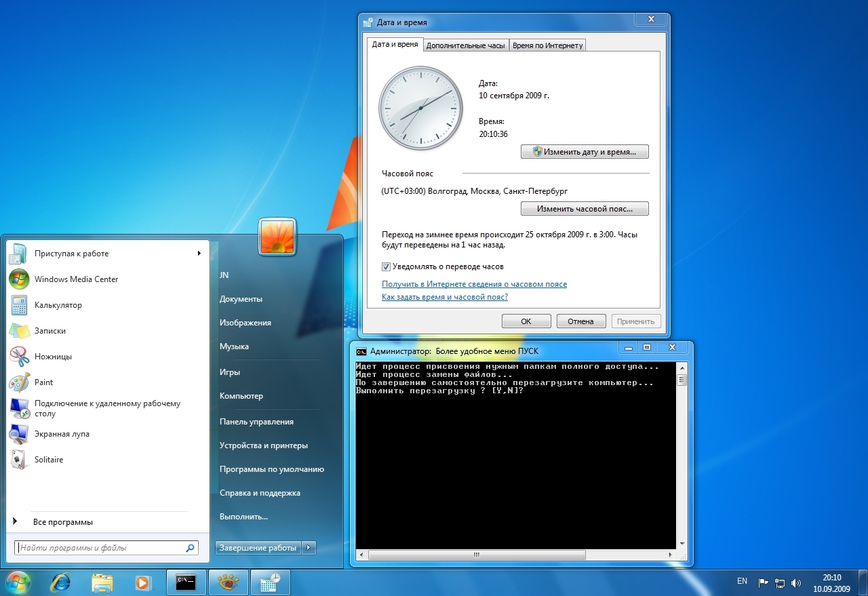
Task: Click 'Изменить дату и время...' button
Action: pyautogui.click(x=585, y=152)
